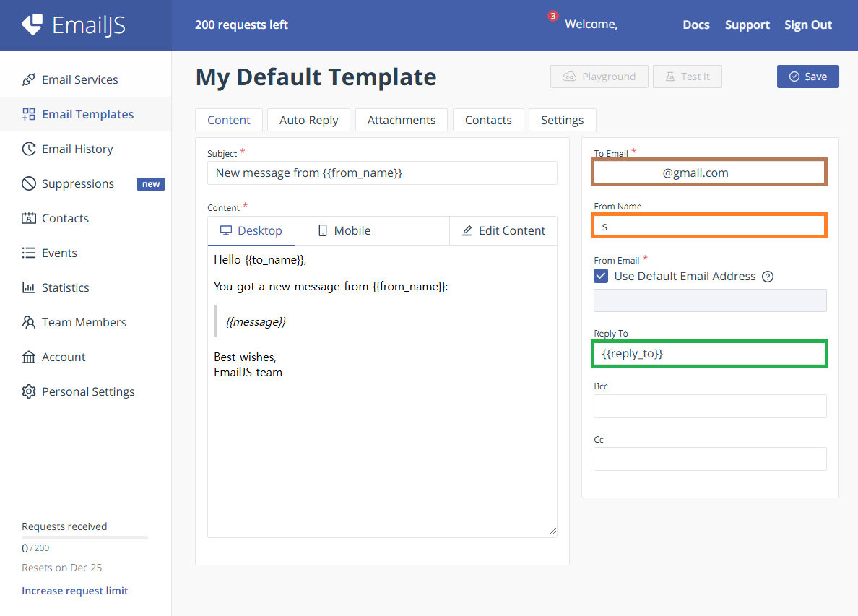Select the Mobile preview tab

point(344,230)
